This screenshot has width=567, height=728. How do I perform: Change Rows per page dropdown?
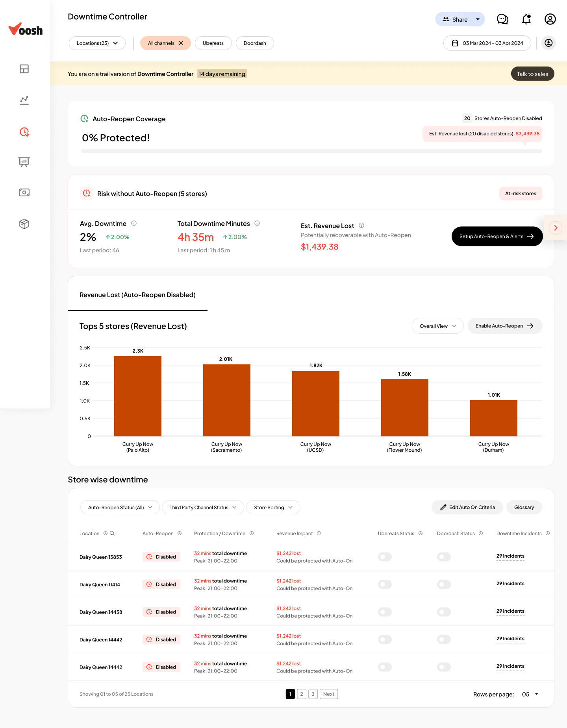530,694
